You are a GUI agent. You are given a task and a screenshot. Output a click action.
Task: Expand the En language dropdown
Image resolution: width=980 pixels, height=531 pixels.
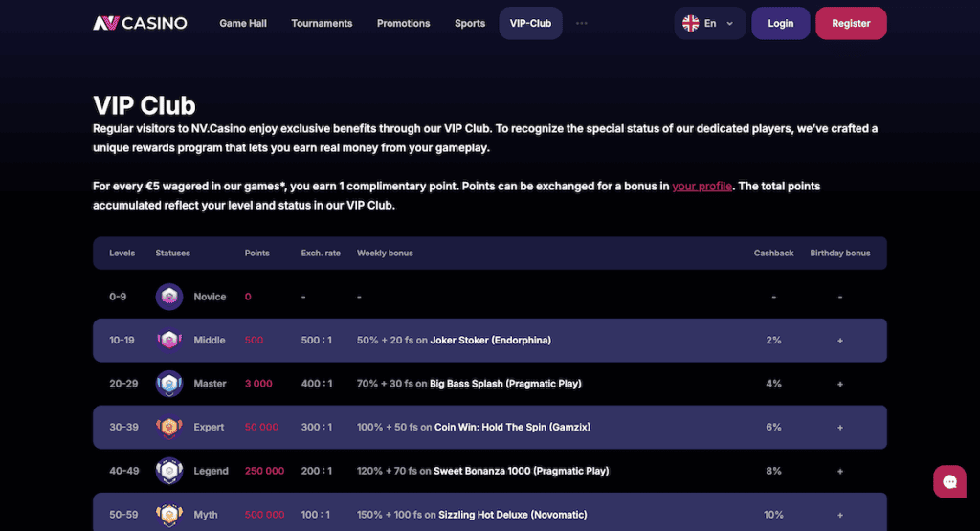tap(710, 23)
